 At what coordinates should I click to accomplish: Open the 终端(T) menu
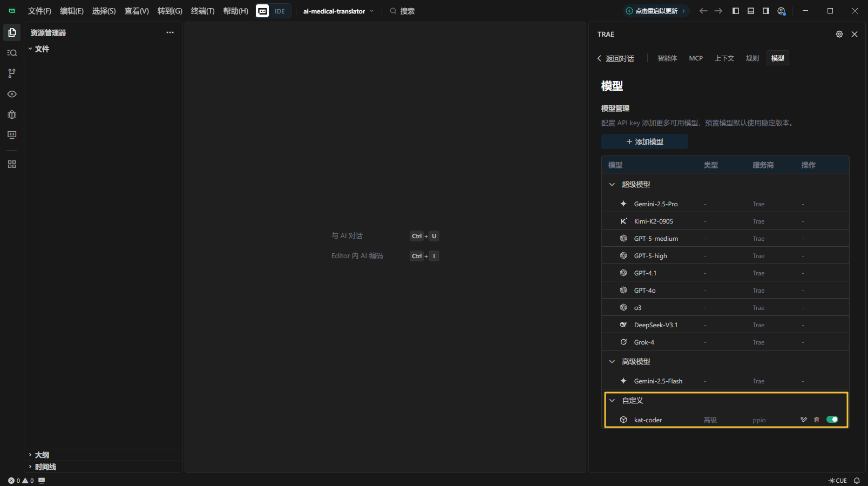tap(202, 11)
